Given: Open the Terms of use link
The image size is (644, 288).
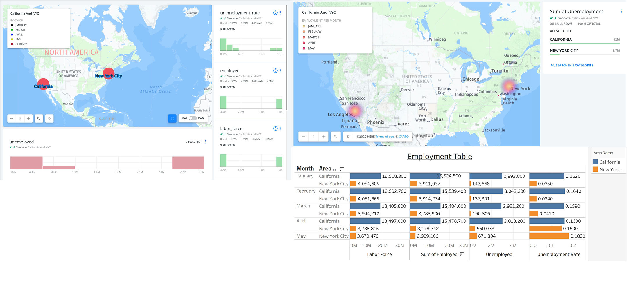Looking at the screenshot, I should pos(385,137).
